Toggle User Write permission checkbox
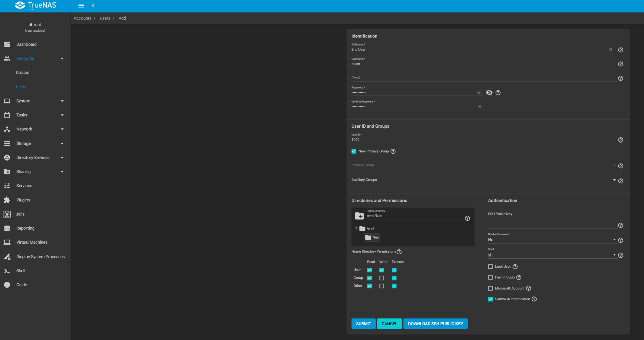 click(382, 270)
